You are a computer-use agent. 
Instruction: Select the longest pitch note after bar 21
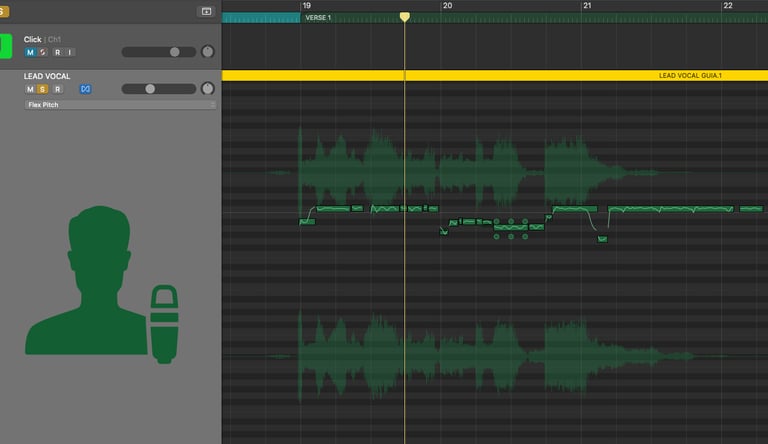[671, 209]
